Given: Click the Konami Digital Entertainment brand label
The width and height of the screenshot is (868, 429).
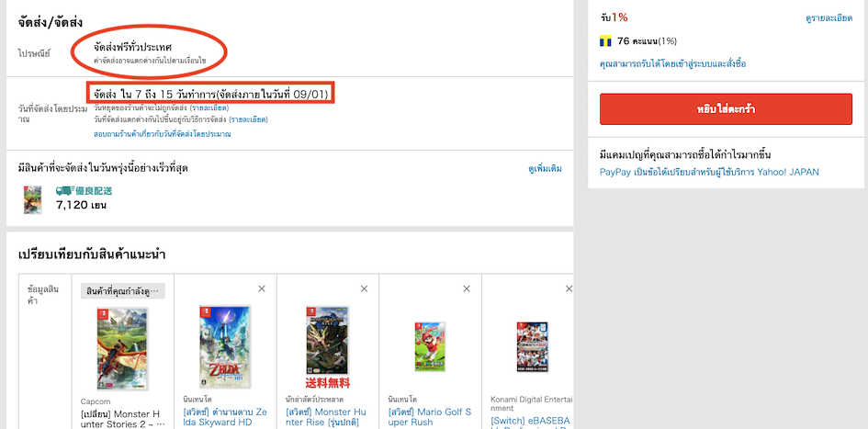Looking at the screenshot, I should click(x=530, y=403).
